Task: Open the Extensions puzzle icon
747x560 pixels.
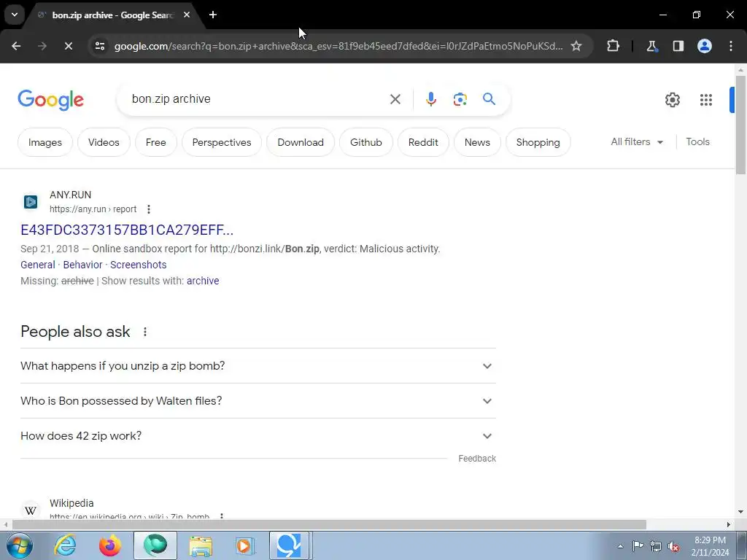Action: [613, 46]
